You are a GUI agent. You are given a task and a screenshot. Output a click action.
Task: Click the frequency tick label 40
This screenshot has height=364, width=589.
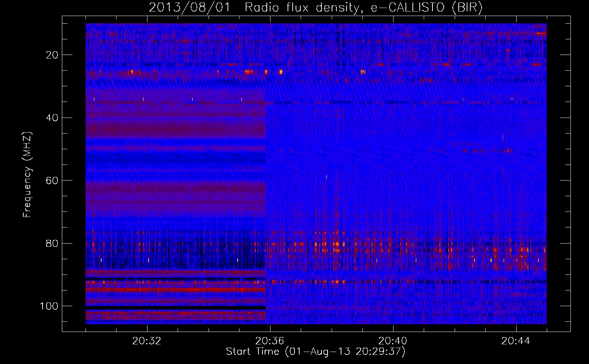click(x=52, y=118)
